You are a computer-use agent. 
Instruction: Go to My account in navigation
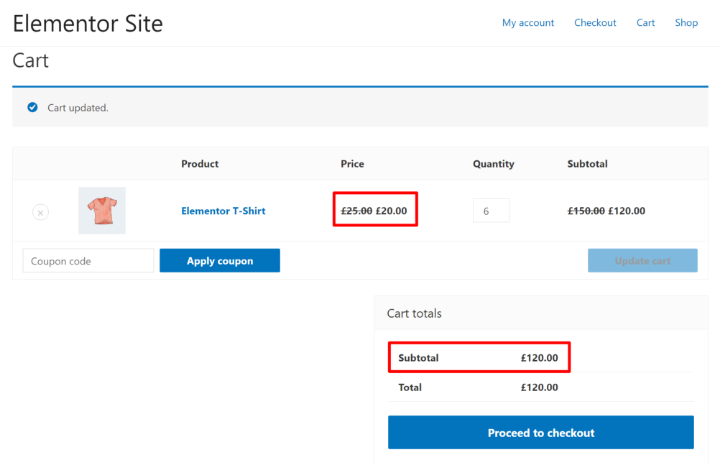528,23
